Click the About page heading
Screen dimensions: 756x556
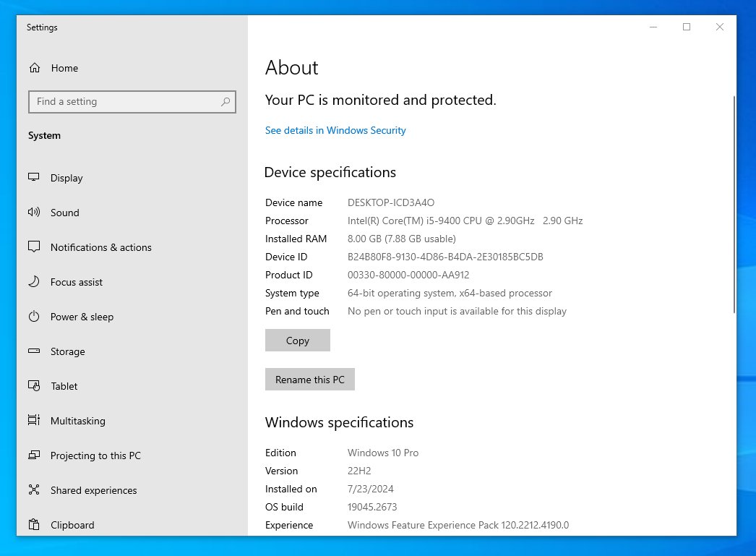tap(292, 67)
